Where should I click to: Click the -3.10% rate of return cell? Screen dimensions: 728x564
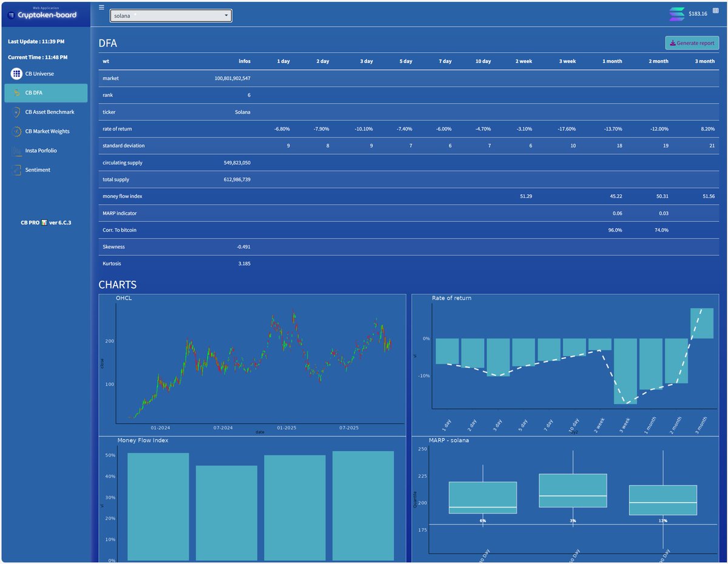point(524,129)
